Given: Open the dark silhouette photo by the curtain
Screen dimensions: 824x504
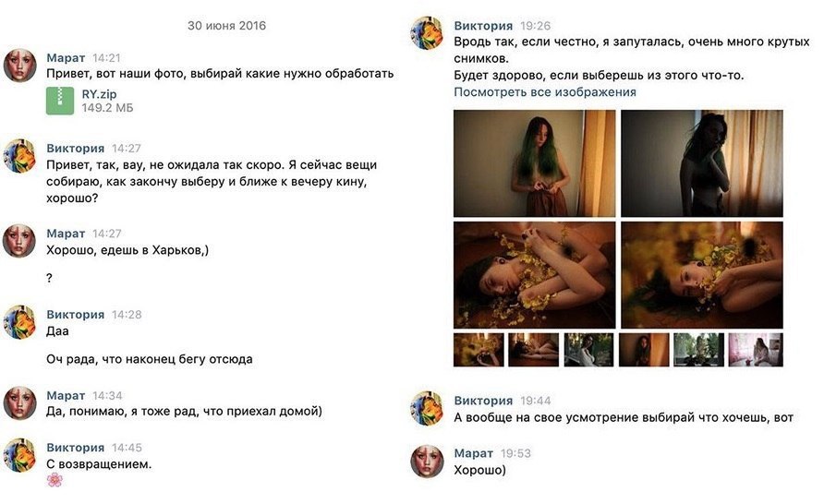Looking at the screenshot, I should 701,163.
